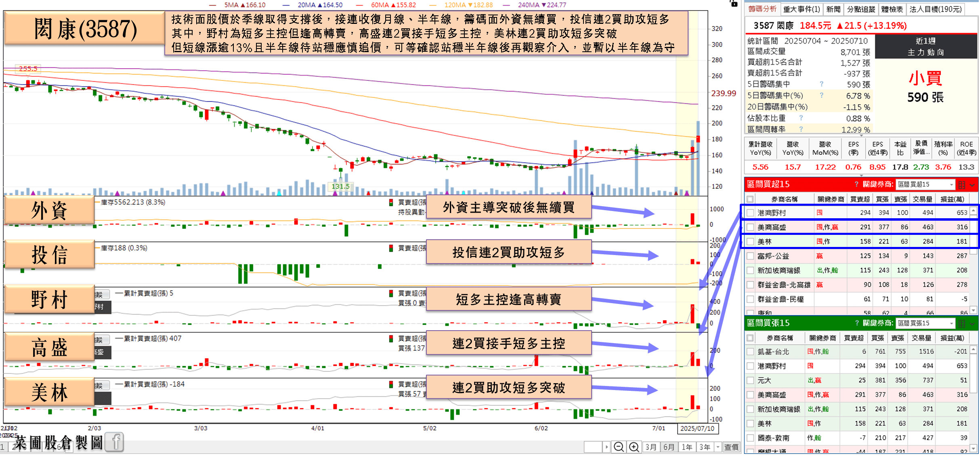Toggle the select-all checkbox in 區間買超15 table header
980x464 pixels.
(x=750, y=199)
